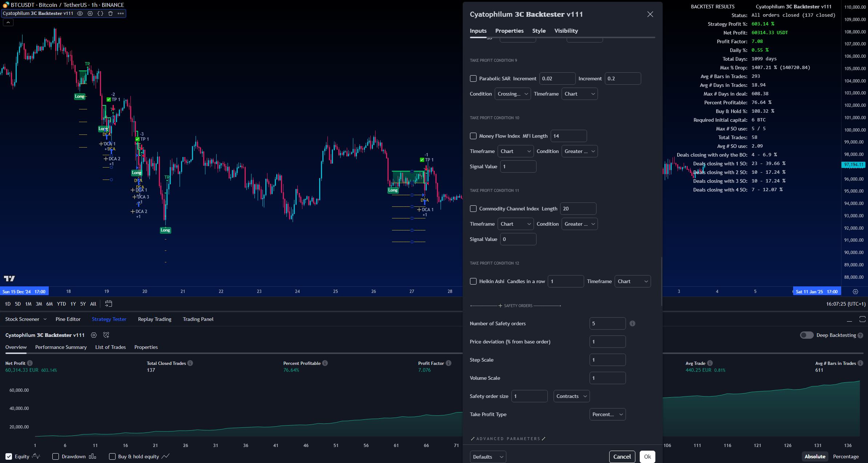The height and width of the screenshot is (463, 868).
Task: Open the three-dots More menu in legend
Action: click(121, 13)
